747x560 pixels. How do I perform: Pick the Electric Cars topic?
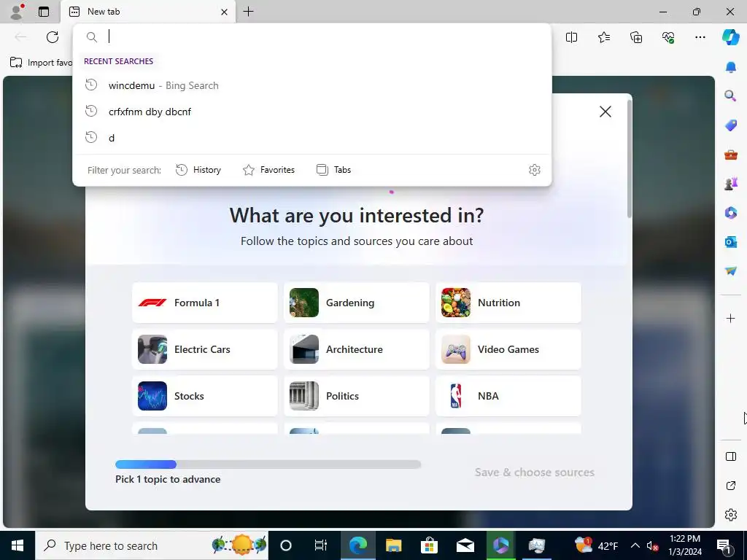[205, 349]
